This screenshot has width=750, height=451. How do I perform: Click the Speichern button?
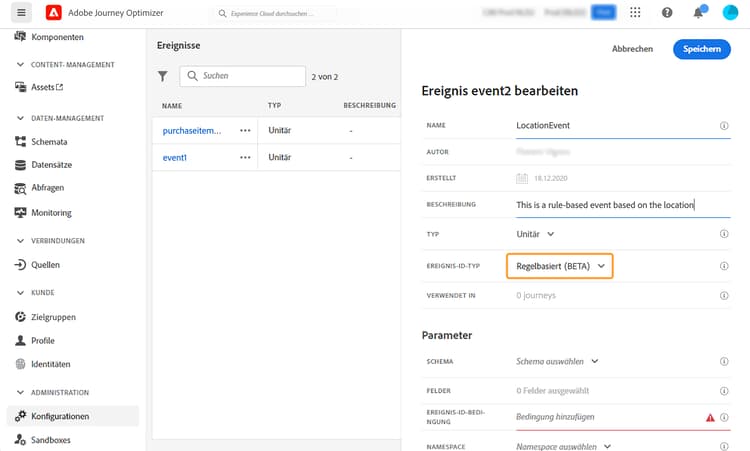[701, 49]
